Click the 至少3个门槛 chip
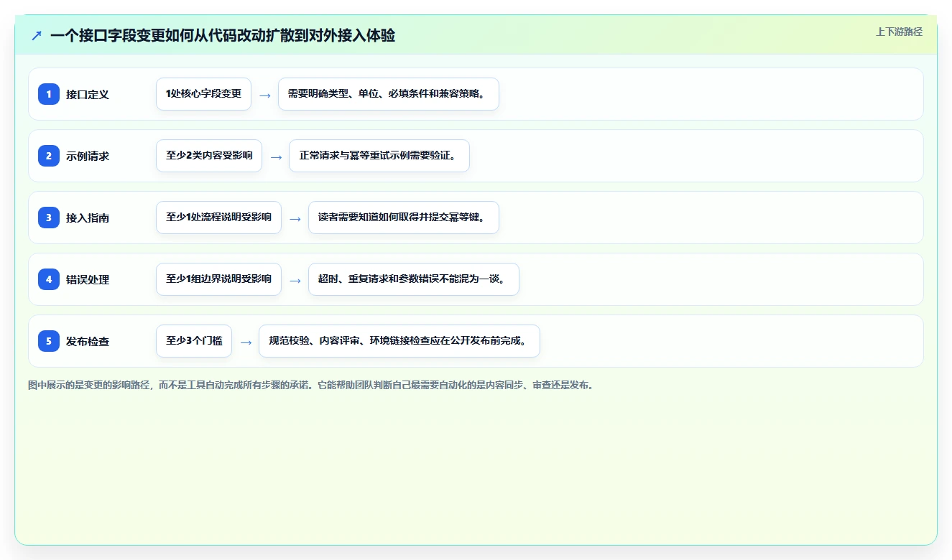 coord(194,341)
